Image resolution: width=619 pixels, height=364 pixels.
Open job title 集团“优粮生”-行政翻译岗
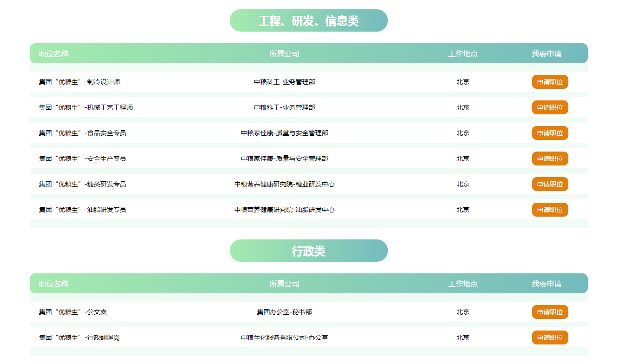click(x=80, y=338)
